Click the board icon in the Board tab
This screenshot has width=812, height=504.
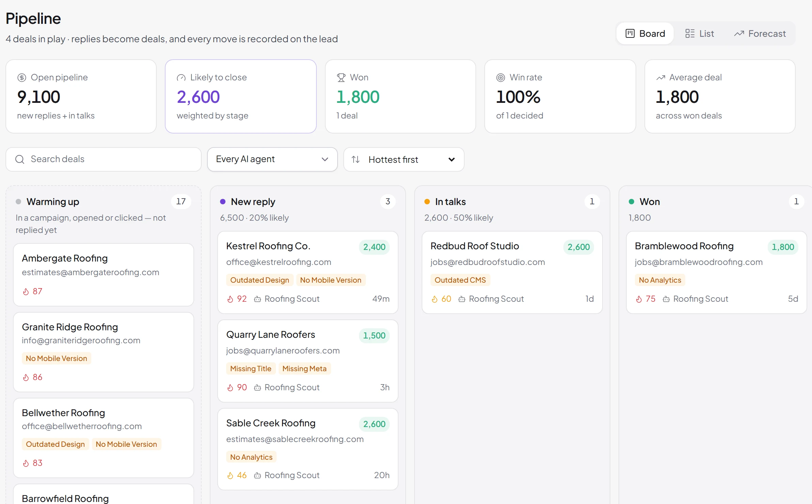click(x=630, y=33)
